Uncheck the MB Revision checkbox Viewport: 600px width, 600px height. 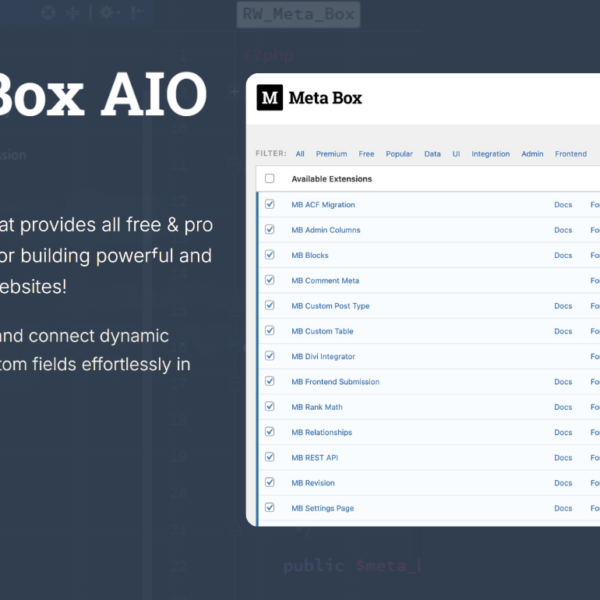click(269, 482)
